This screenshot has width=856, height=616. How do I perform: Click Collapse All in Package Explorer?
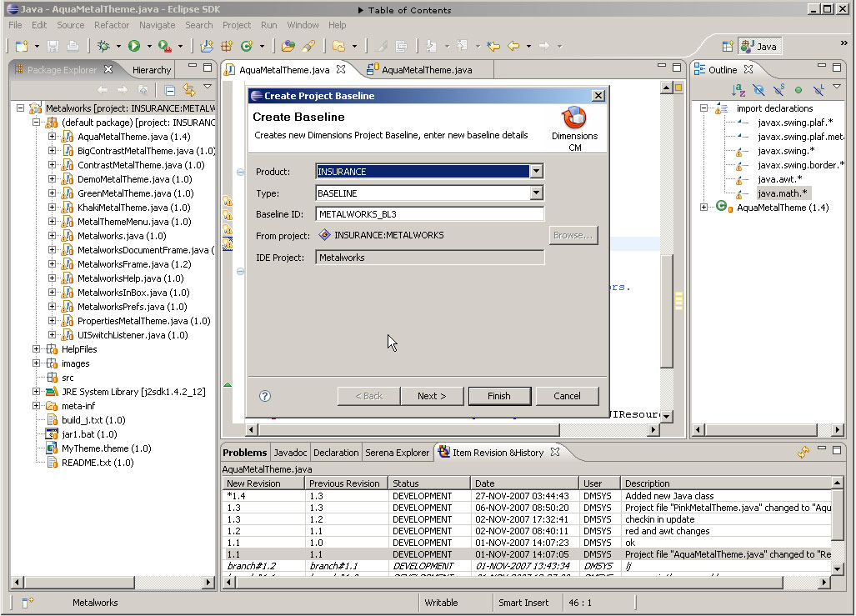tap(170, 89)
